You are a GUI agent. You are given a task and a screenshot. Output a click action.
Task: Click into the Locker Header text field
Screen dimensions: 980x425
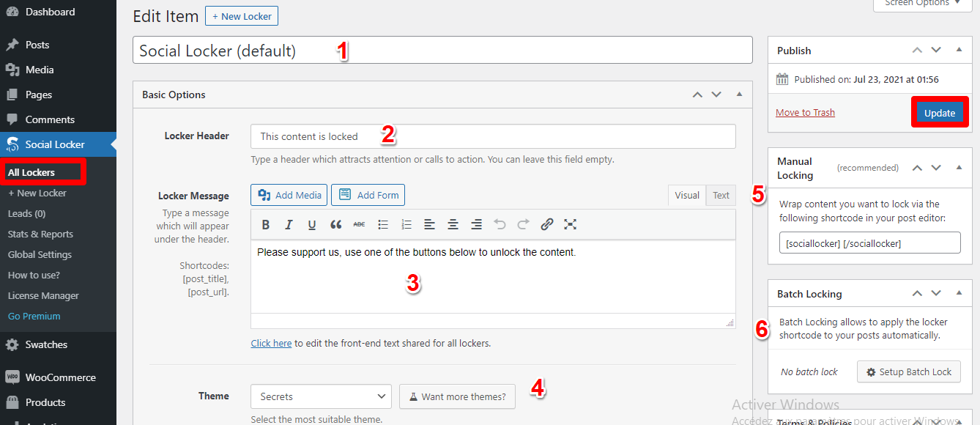[x=493, y=136]
